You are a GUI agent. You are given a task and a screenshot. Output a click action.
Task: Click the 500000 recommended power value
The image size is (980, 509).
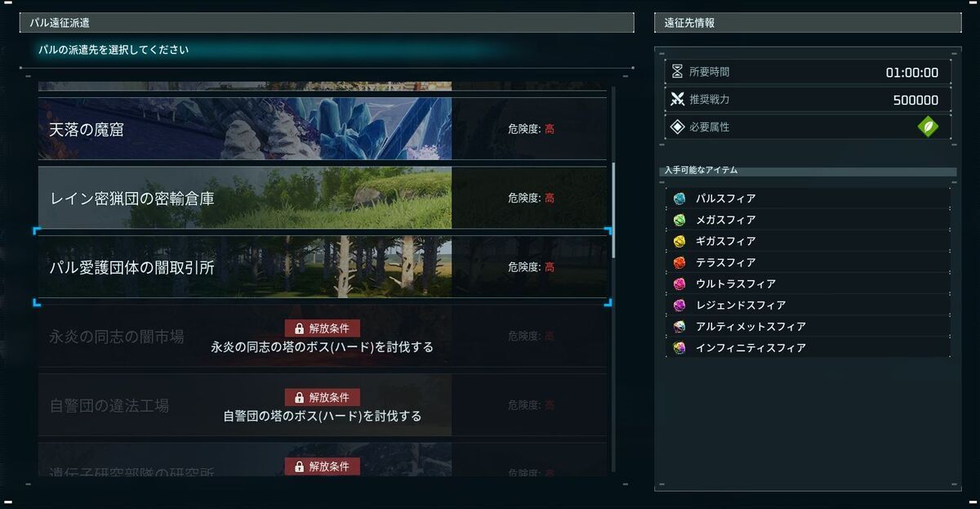(915, 100)
